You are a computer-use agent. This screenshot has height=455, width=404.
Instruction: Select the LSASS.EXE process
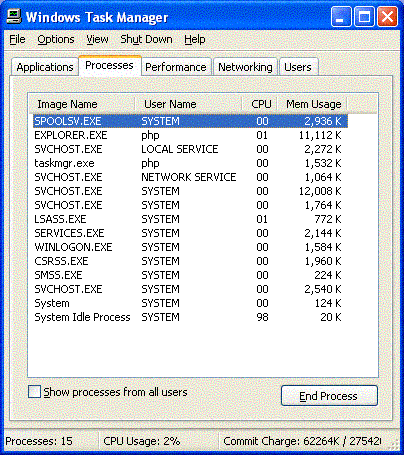[190, 219]
